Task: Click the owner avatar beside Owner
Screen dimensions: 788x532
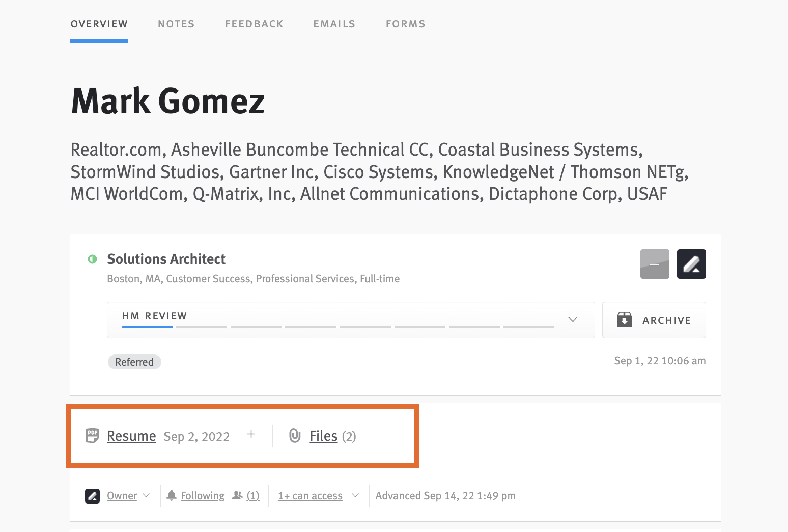Action: click(x=92, y=496)
